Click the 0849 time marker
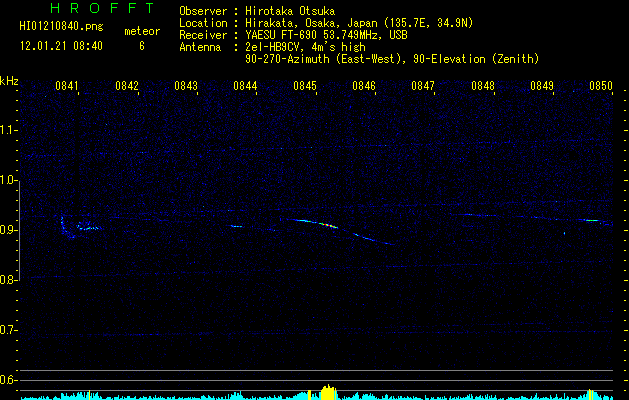 (542, 86)
